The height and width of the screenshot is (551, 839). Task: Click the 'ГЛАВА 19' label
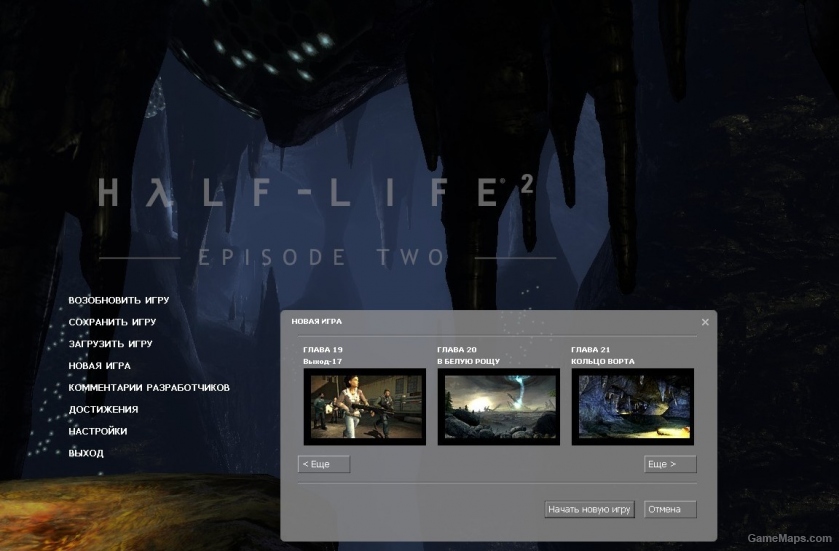point(323,350)
